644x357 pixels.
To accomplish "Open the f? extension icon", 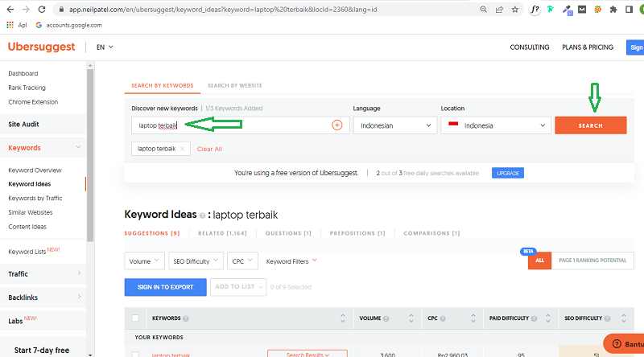I will point(535,9).
